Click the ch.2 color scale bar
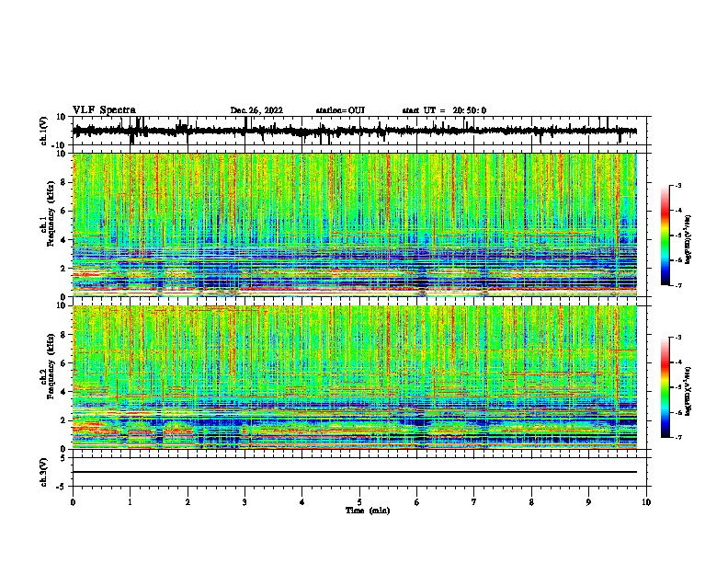Viewport: 728px width, 563px height. click(665, 387)
